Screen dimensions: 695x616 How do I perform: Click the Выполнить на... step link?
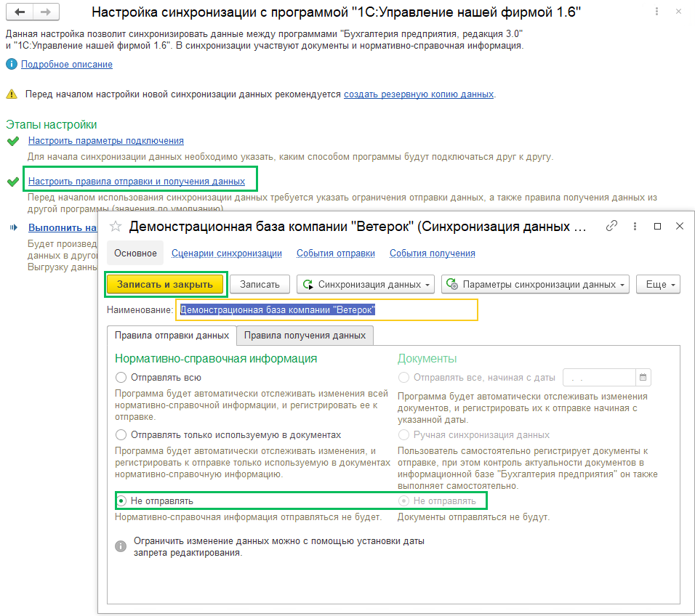tap(63, 227)
